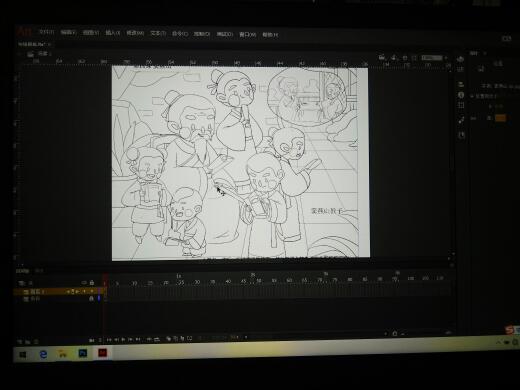Click the circular info icon in the right dock
520x390 pixels.
pos(461,95)
